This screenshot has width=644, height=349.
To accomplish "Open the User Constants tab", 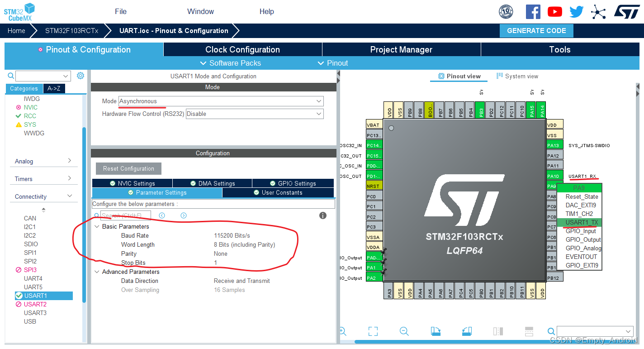I will click(278, 193).
